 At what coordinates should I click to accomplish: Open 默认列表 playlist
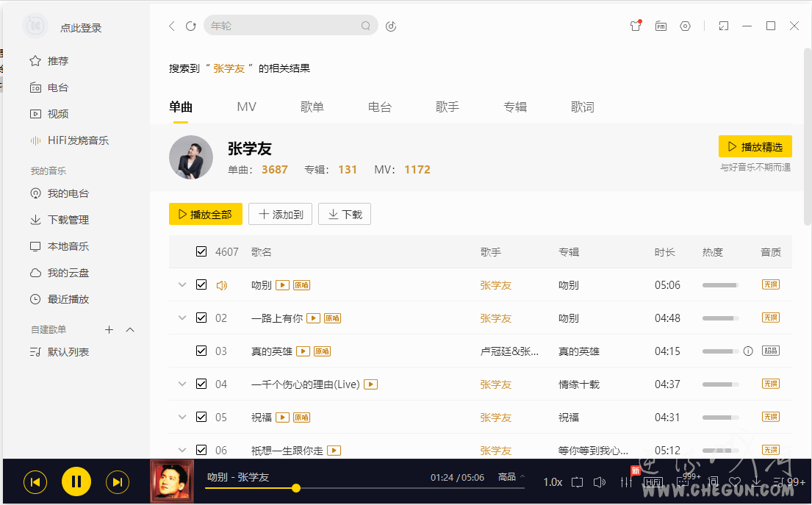(59, 352)
